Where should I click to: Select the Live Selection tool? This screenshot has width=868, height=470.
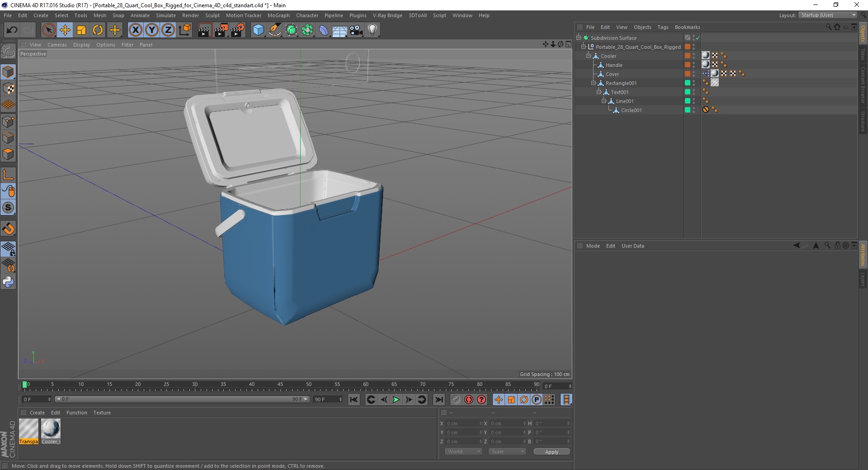[x=48, y=30]
